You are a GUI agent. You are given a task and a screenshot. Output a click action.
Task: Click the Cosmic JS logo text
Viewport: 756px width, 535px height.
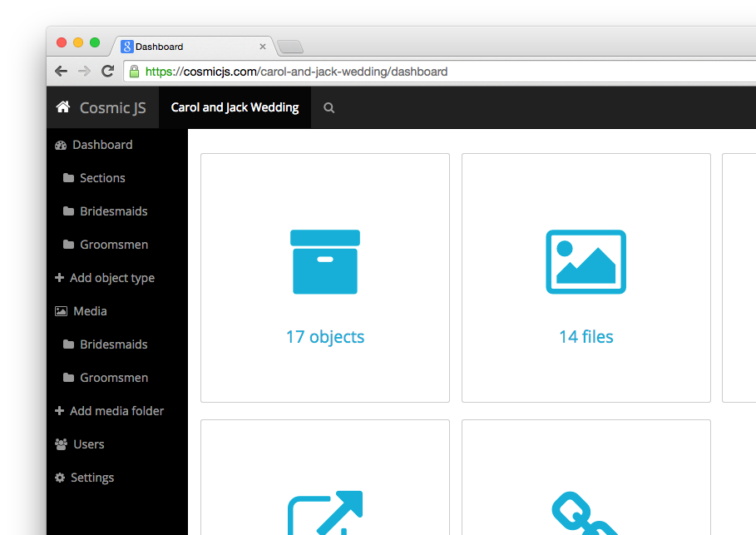(113, 107)
